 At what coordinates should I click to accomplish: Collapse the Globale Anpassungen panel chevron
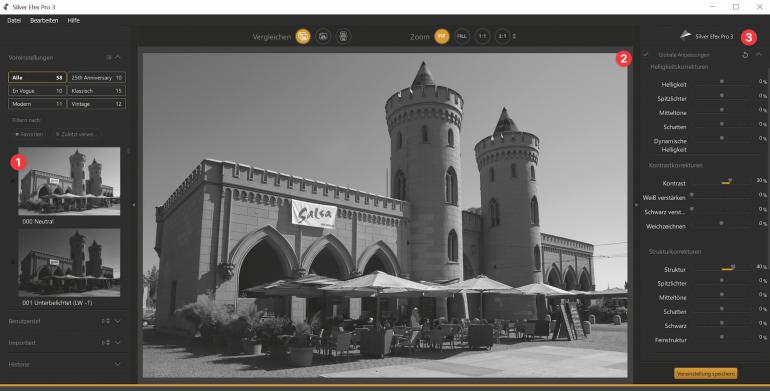(x=759, y=55)
